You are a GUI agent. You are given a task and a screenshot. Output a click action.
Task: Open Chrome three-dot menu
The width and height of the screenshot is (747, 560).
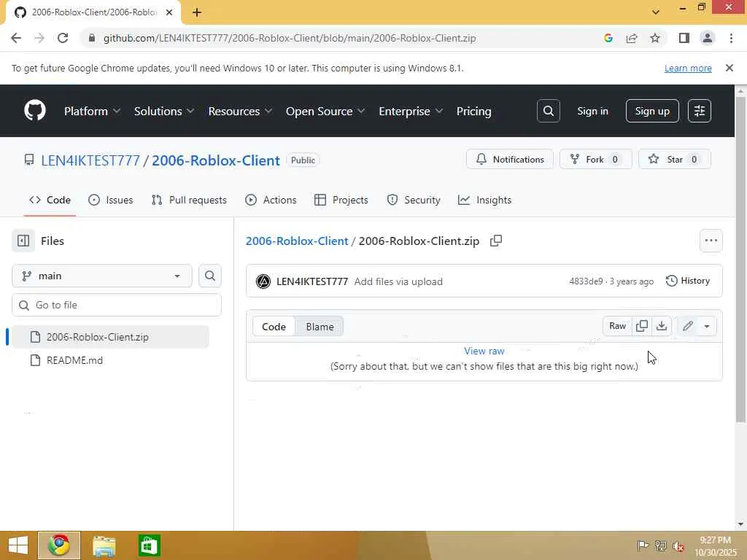tap(731, 38)
